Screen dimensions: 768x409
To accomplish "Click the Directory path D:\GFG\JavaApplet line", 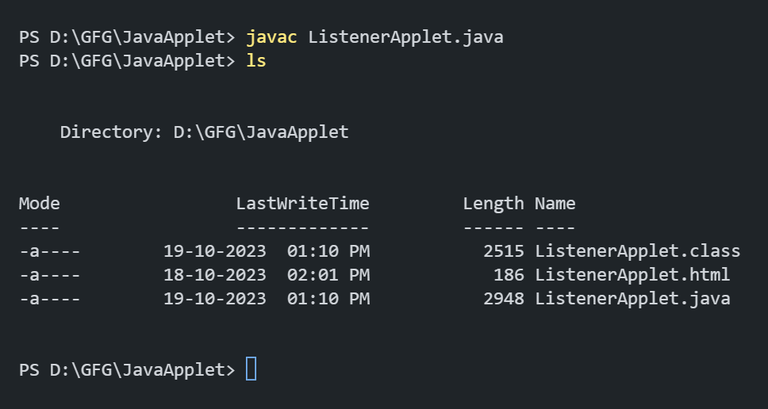I will (x=204, y=132).
